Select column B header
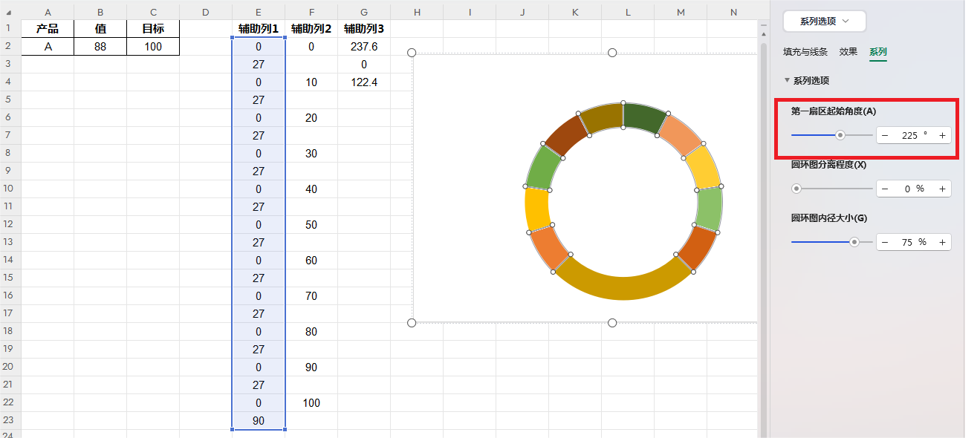The image size is (980, 438). coord(100,12)
